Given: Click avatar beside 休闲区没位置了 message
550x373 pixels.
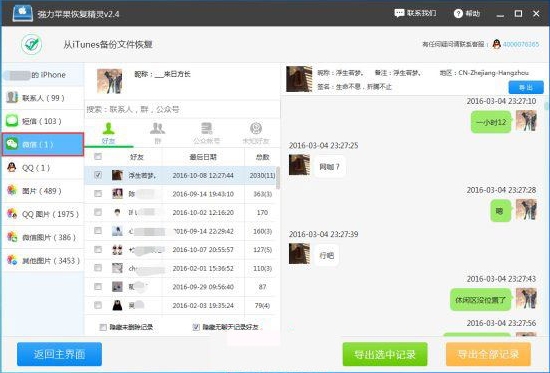Looking at the screenshot, I should pos(526,299).
